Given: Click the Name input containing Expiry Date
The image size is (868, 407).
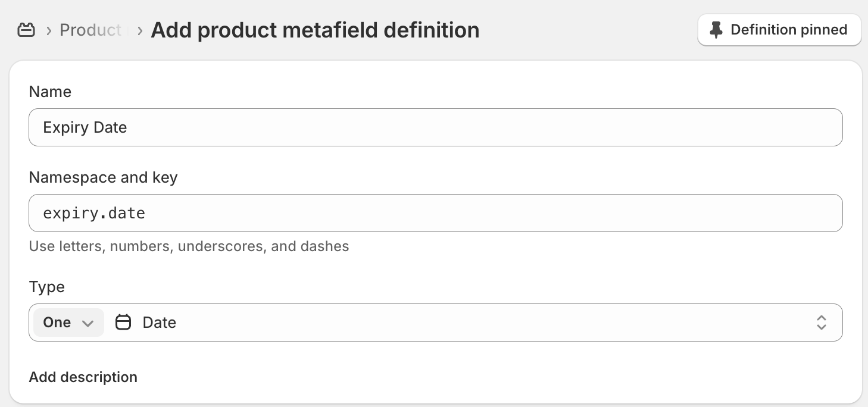Looking at the screenshot, I should pos(435,127).
